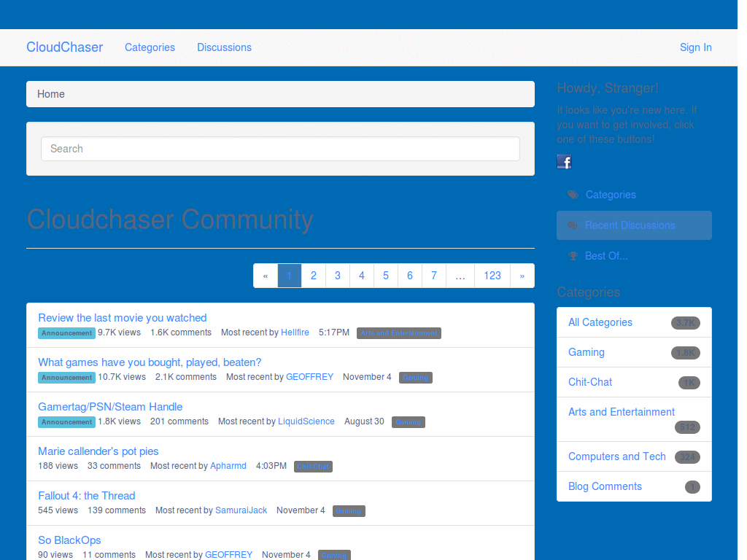Click the 1.6K comments count on movie thread

tap(181, 332)
